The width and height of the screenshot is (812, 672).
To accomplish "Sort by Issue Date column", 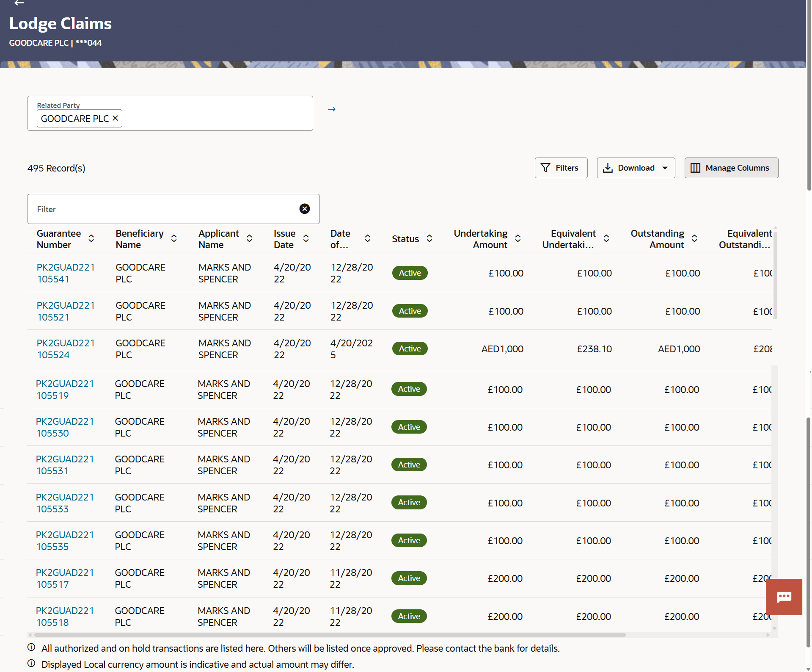I will pos(306,239).
